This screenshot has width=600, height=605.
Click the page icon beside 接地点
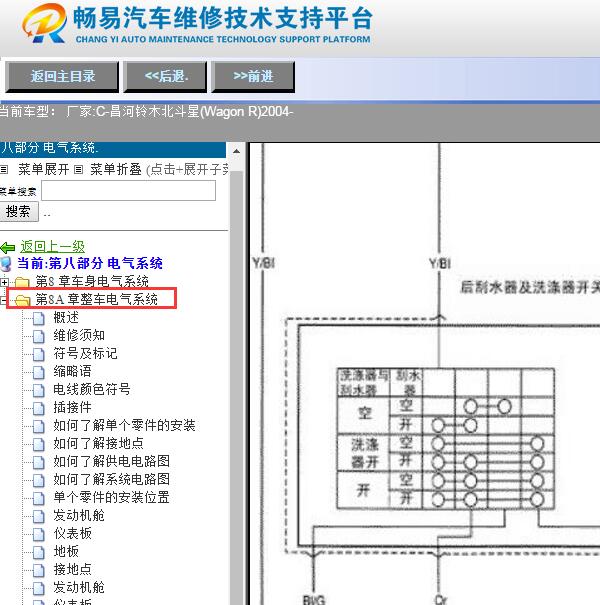(x=39, y=571)
